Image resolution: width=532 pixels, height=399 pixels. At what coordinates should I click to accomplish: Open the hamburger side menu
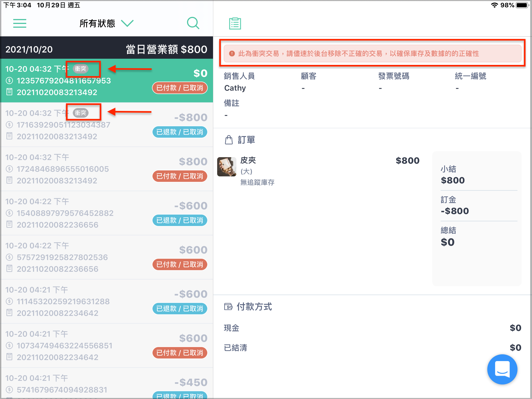(x=20, y=23)
